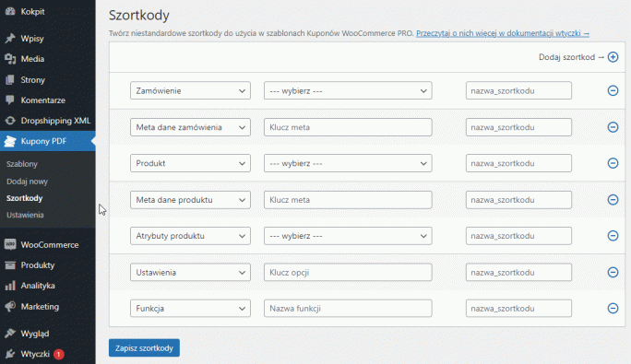
Task: Click the Dodaj szortkod label
Action: coord(566,57)
